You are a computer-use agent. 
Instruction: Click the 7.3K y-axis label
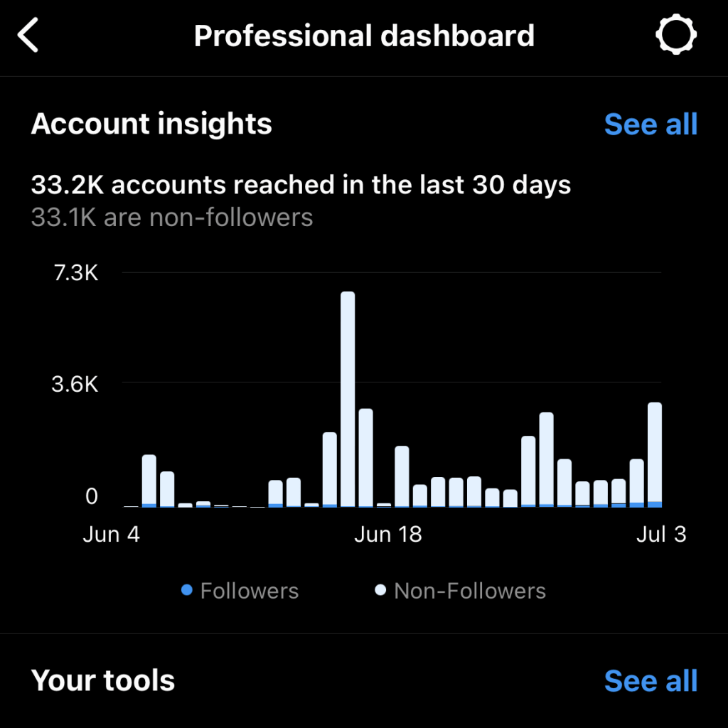tap(76, 273)
